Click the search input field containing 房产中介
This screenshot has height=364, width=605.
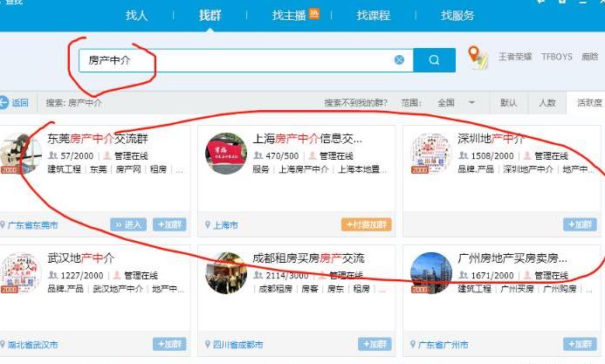[x=236, y=60]
